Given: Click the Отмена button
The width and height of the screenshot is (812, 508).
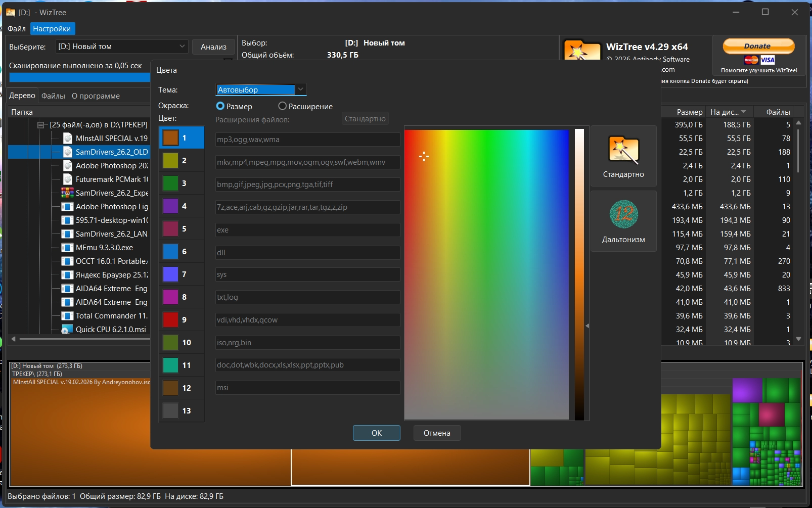Looking at the screenshot, I should (x=437, y=433).
